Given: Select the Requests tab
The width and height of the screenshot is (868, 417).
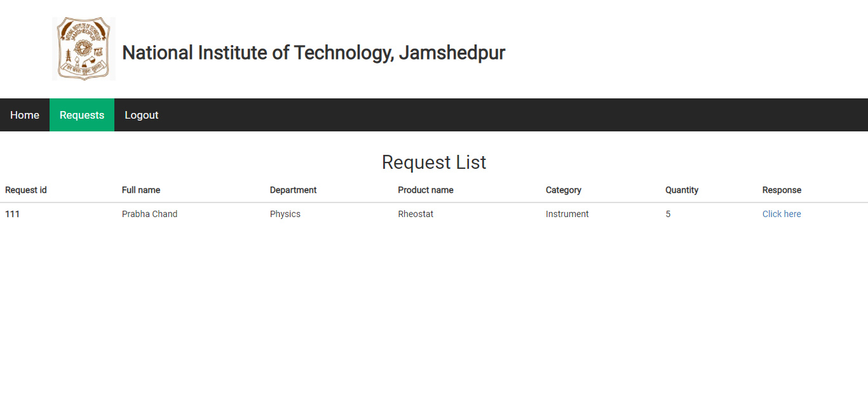Looking at the screenshot, I should click(81, 115).
